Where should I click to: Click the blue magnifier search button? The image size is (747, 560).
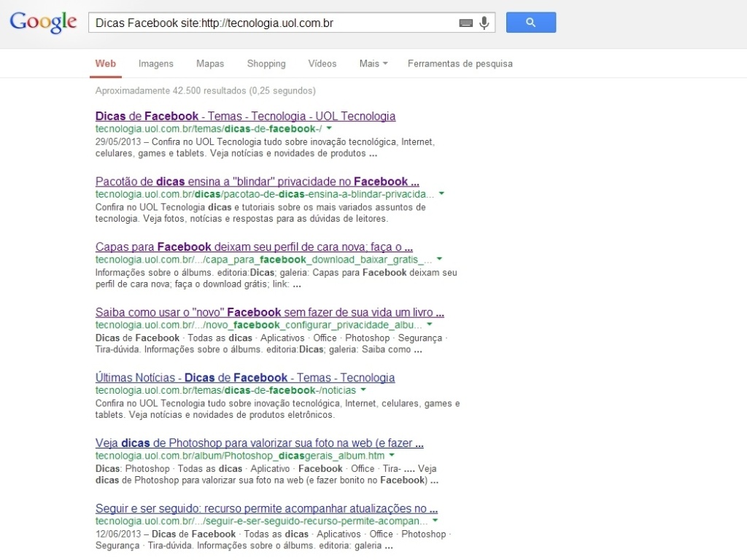pos(530,23)
